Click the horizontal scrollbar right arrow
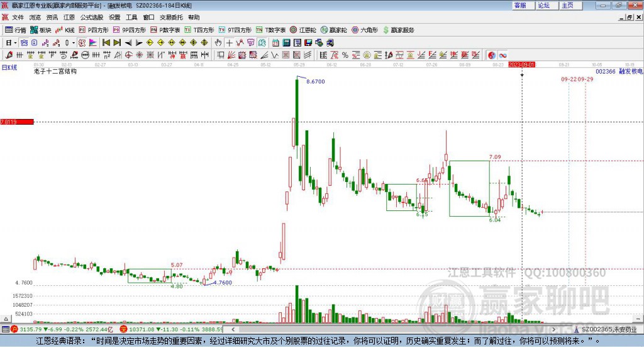 click(x=553, y=329)
